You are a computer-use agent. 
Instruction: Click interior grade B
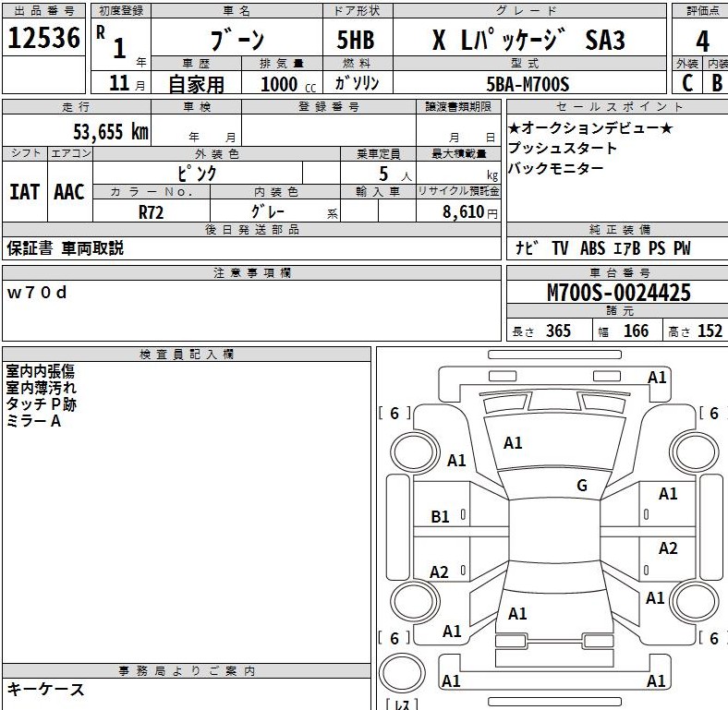[717, 83]
